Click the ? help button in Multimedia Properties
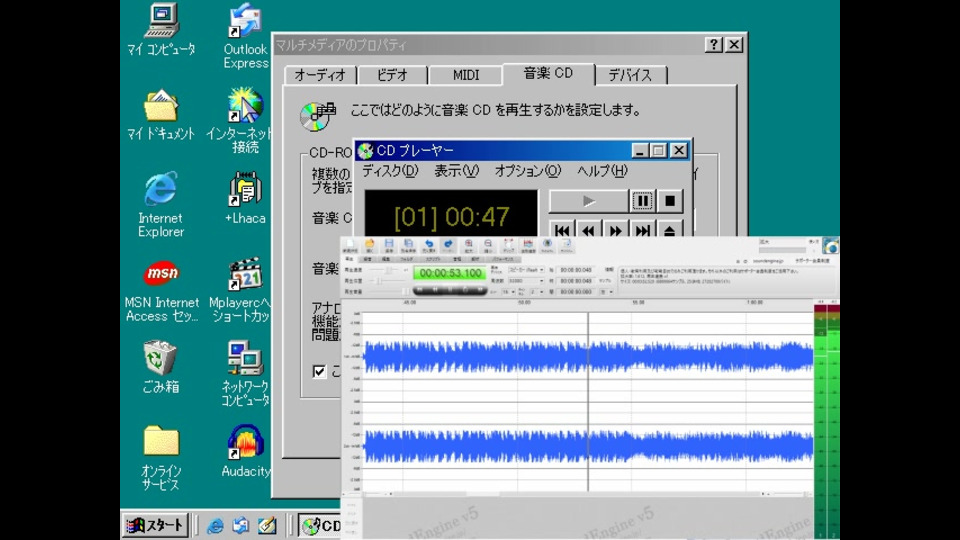The width and height of the screenshot is (960, 540). [x=713, y=45]
